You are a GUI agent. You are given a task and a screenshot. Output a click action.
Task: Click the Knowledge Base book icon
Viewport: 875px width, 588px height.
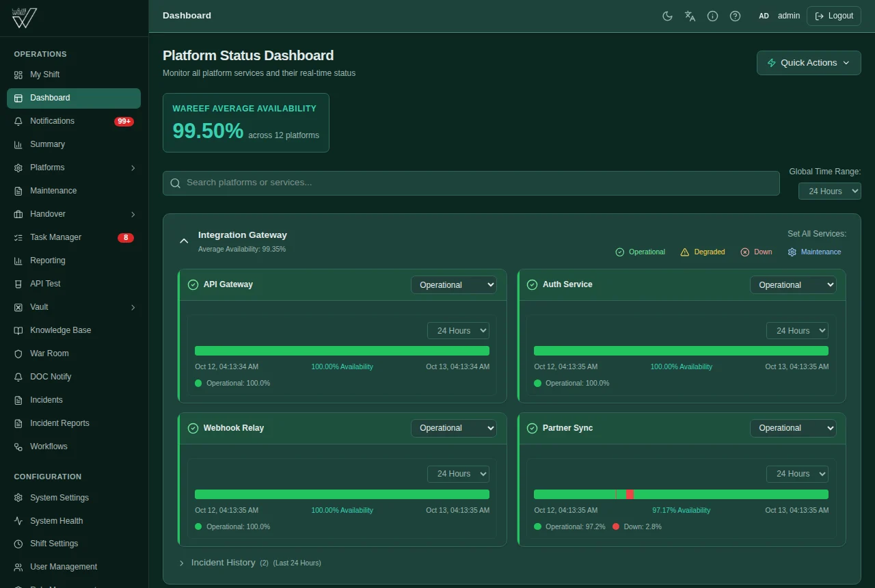[x=18, y=330]
